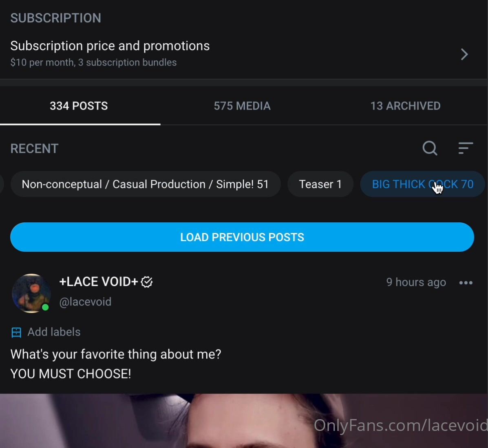The width and height of the screenshot is (488, 448).
Task: Click the Add labels bookmark icon
Action: pyautogui.click(x=16, y=332)
